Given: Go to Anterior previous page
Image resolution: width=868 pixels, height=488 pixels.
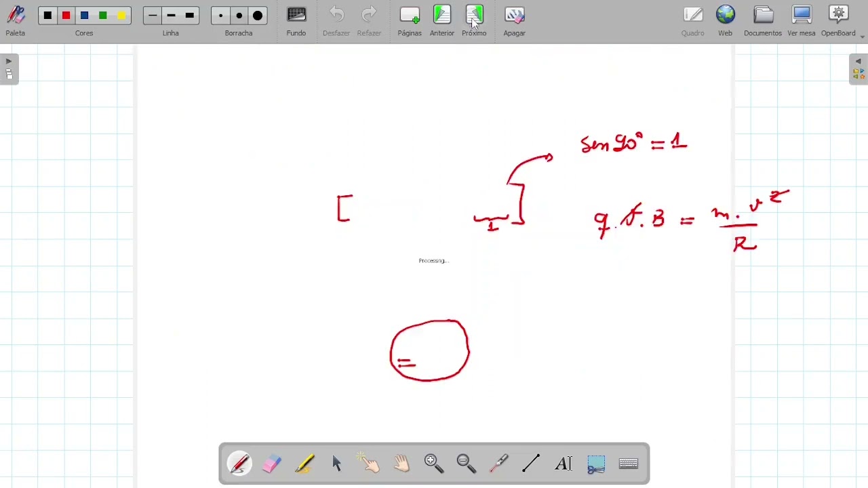Looking at the screenshot, I should click(442, 20).
